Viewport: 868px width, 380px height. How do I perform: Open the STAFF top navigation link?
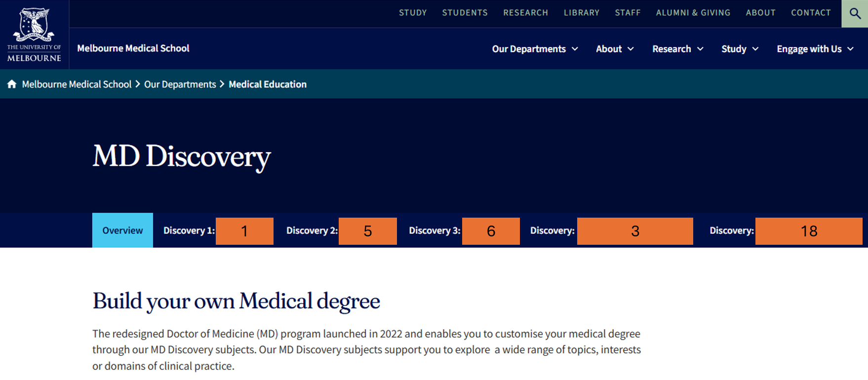[x=628, y=13]
